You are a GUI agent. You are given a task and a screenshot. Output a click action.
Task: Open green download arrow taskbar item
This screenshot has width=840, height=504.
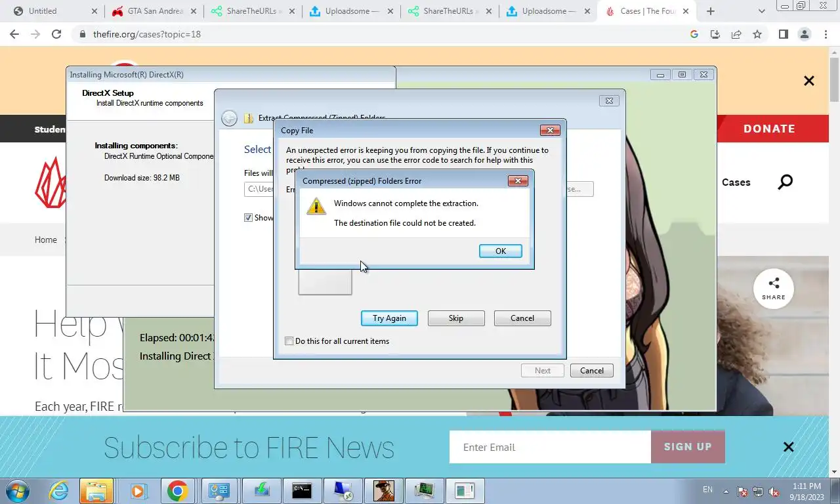click(261, 491)
